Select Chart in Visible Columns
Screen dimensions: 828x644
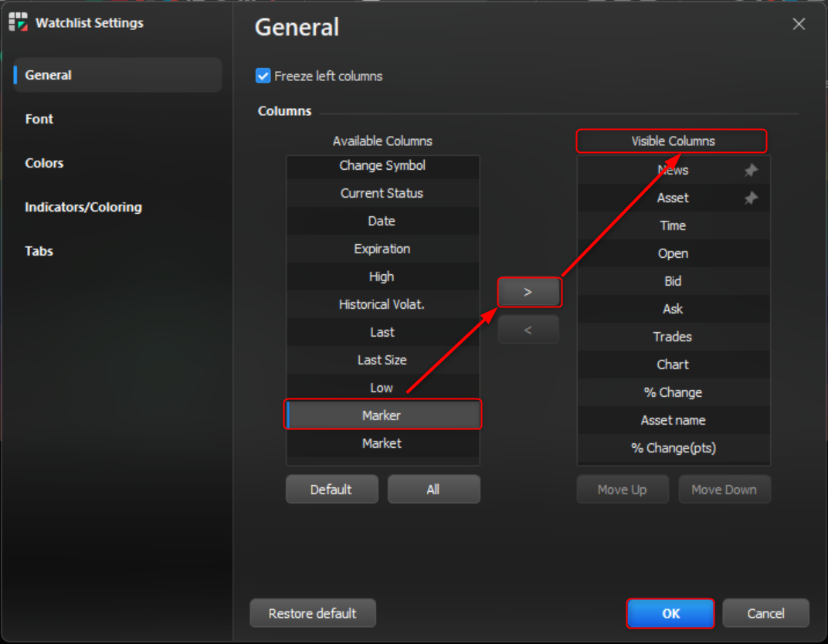pyautogui.click(x=674, y=364)
